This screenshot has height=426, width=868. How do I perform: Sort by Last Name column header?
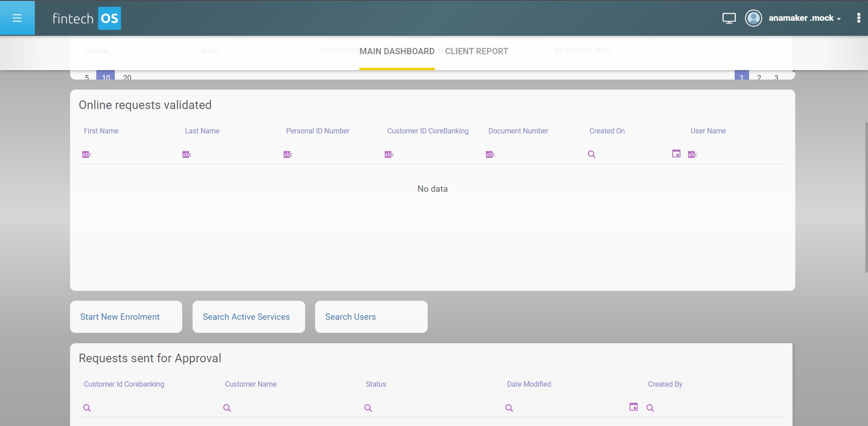(202, 131)
